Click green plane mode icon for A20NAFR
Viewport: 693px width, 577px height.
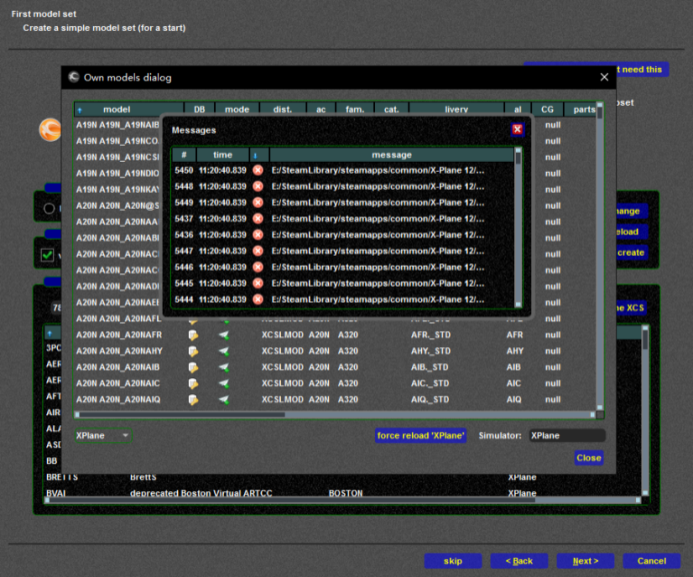[x=225, y=335]
